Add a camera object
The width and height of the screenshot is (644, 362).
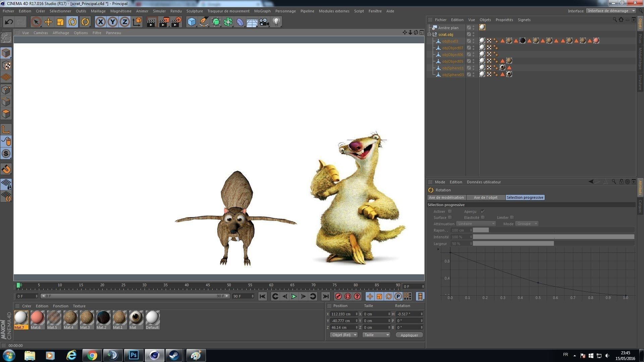coord(264,22)
